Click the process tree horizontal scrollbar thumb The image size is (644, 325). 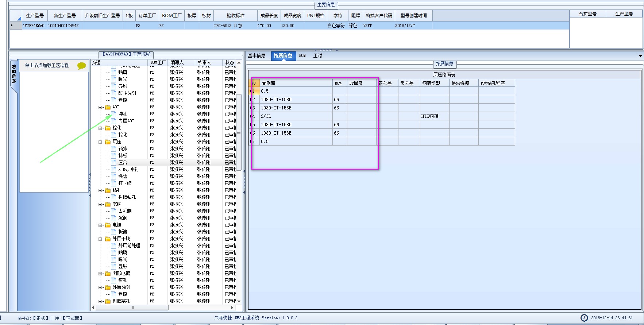point(132,307)
